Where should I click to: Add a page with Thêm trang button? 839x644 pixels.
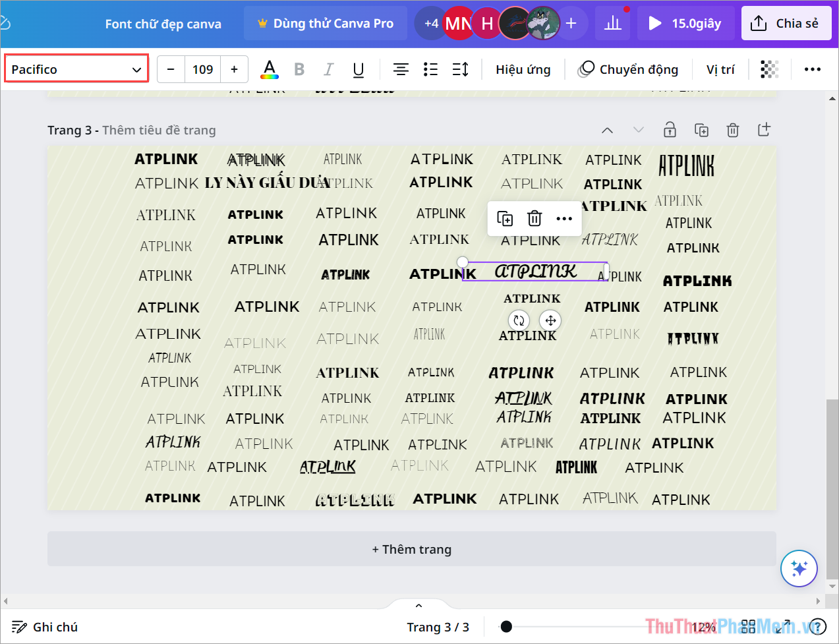[x=412, y=548]
